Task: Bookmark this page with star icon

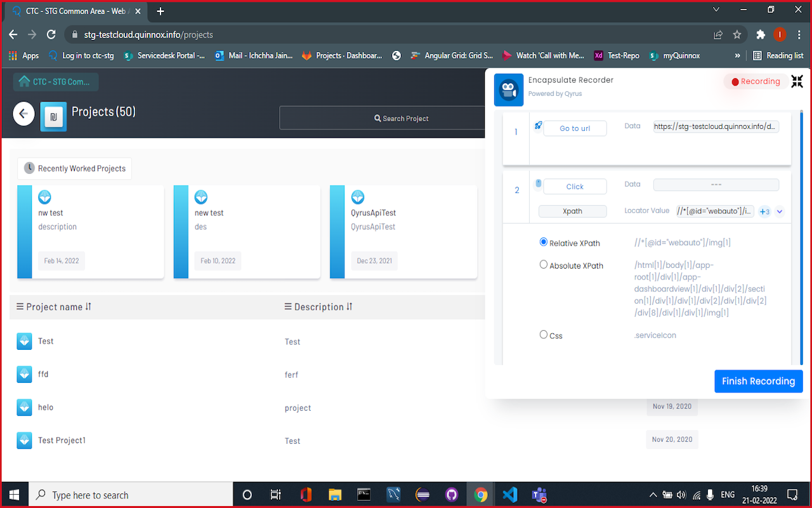Action: [x=737, y=34]
